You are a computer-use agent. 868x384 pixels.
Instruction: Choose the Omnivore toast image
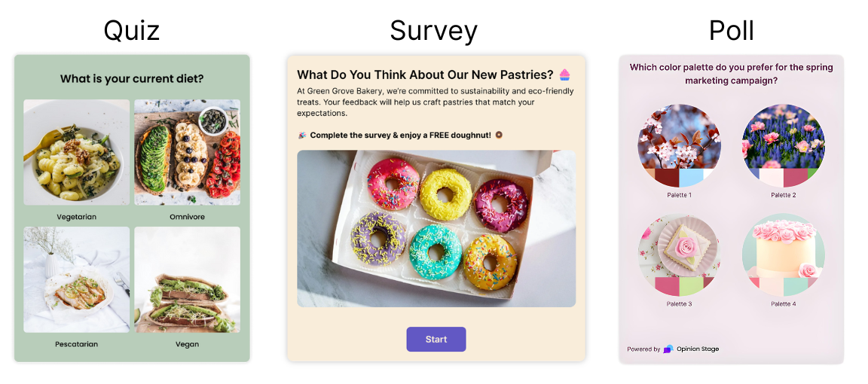point(187,152)
